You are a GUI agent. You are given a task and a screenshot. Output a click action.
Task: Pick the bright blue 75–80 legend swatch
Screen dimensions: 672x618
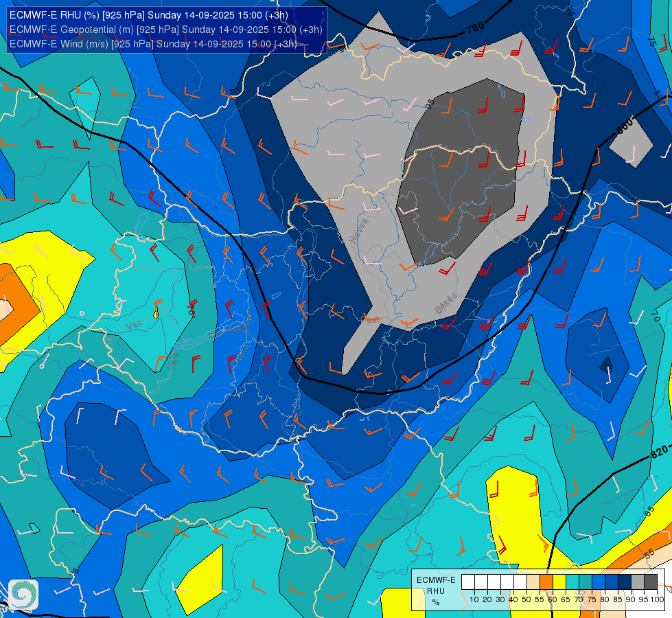click(x=599, y=582)
